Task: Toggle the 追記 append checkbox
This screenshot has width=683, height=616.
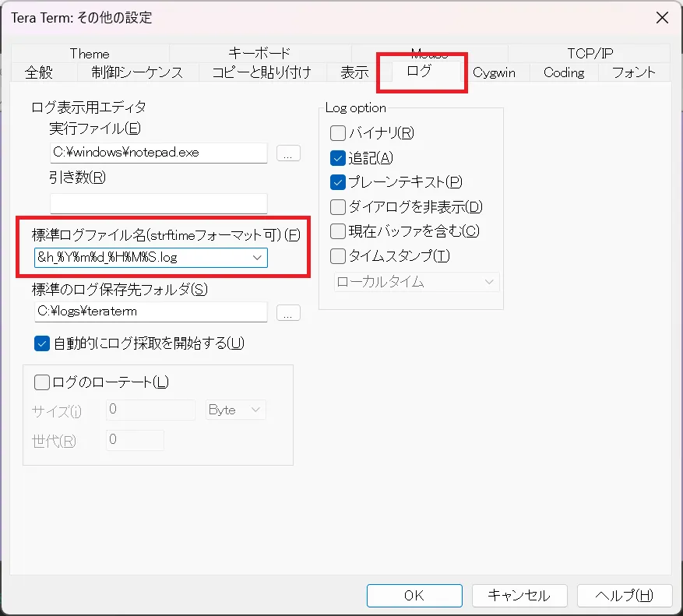Action: click(361, 158)
